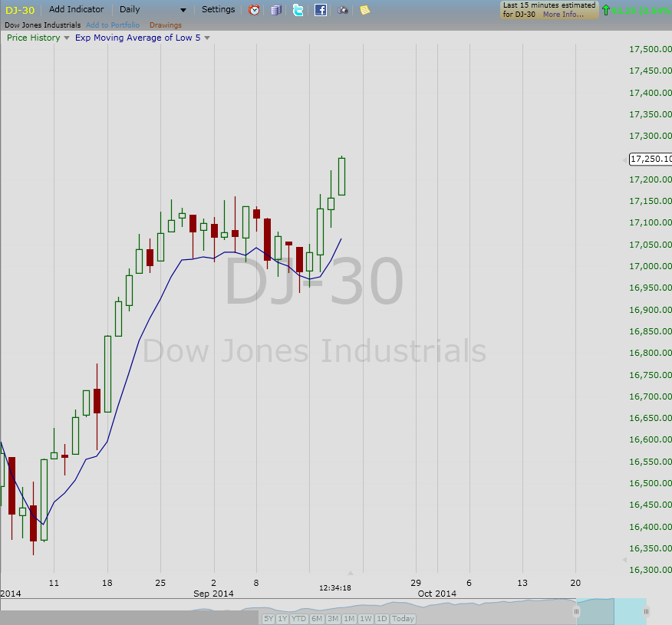Select the 1M range button
Screen dimensions: 672x625
pos(349,619)
